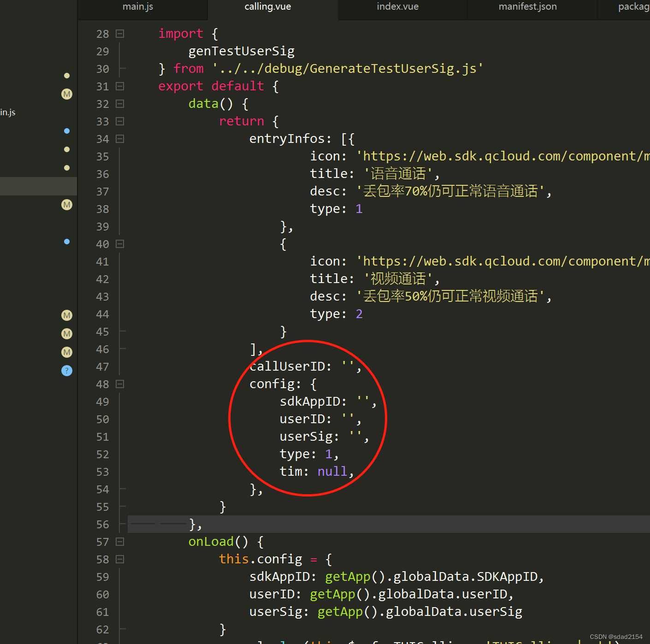Click the '丢包率50%仍可正常视频通话' description

[x=450, y=296]
